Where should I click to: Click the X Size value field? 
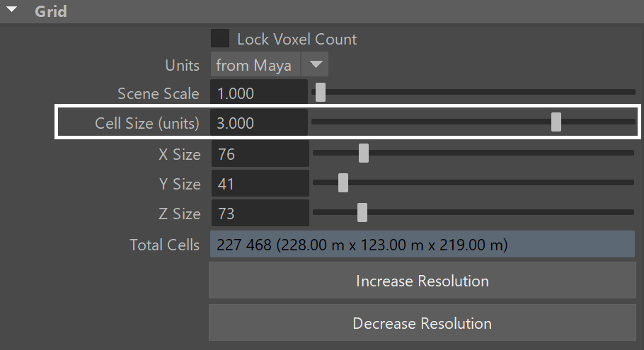click(260, 154)
